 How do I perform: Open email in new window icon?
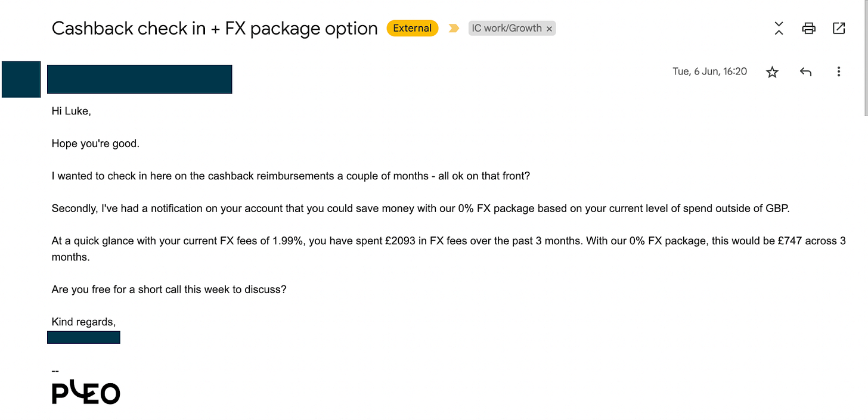pos(839,28)
